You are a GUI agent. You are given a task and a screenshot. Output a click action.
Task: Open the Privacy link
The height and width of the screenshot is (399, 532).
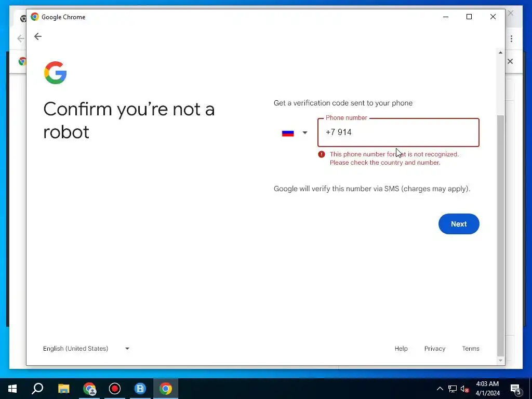(x=435, y=349)
